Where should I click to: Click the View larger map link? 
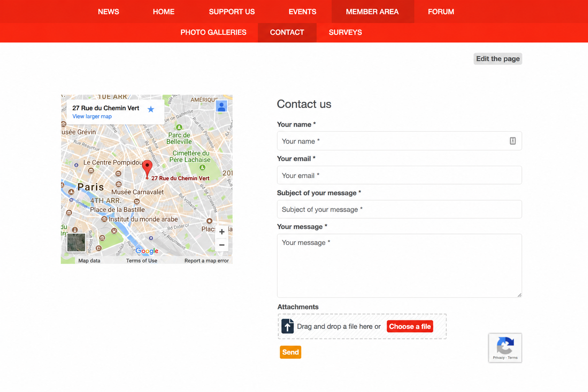click(92, 116)
